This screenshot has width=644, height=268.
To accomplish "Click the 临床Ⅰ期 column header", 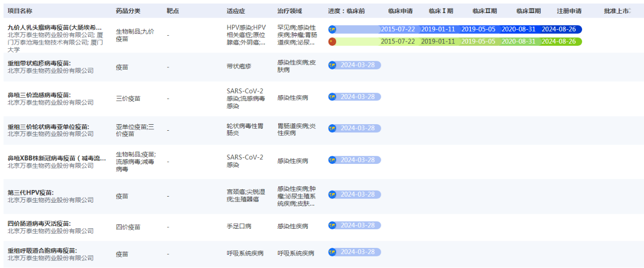I will tap(441, 11).
